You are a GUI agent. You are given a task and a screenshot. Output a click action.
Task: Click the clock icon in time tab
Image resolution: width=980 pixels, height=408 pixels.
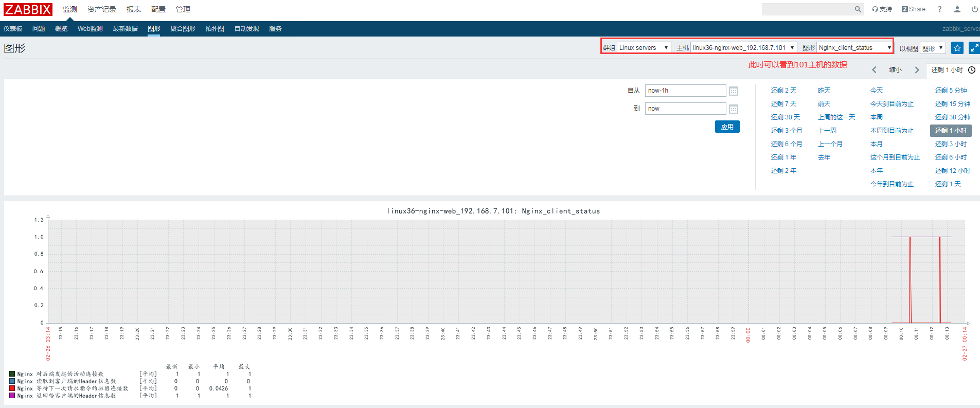[x=972, y=70]
